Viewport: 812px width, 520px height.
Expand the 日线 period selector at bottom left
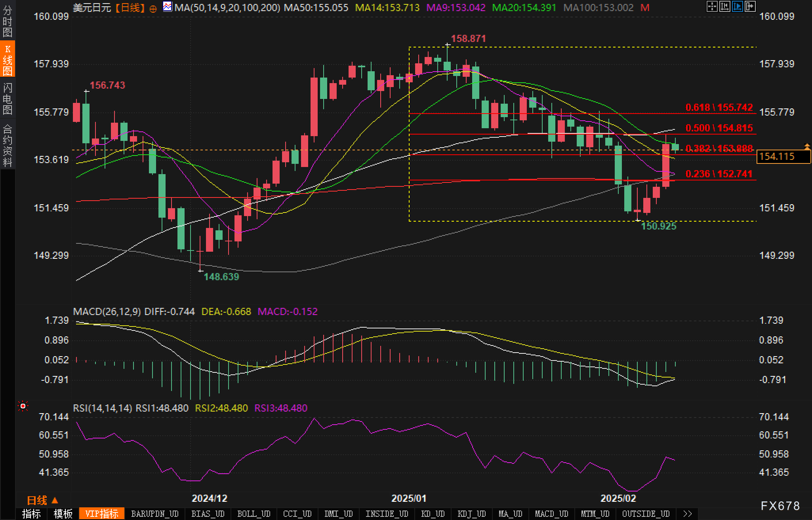coord(42,500)
